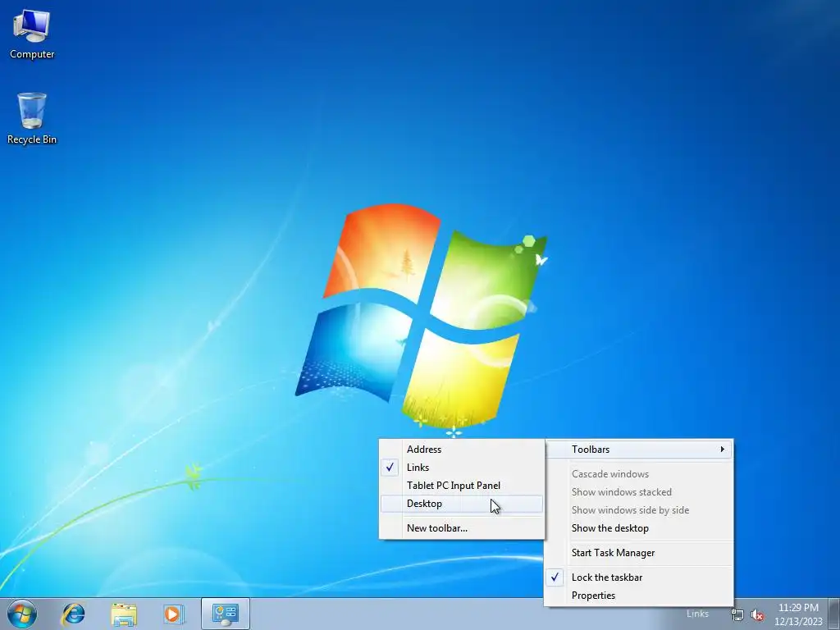Click the Show desktop strip at taskbar end
Screen dimensions: 840x630
pos(834,614)
